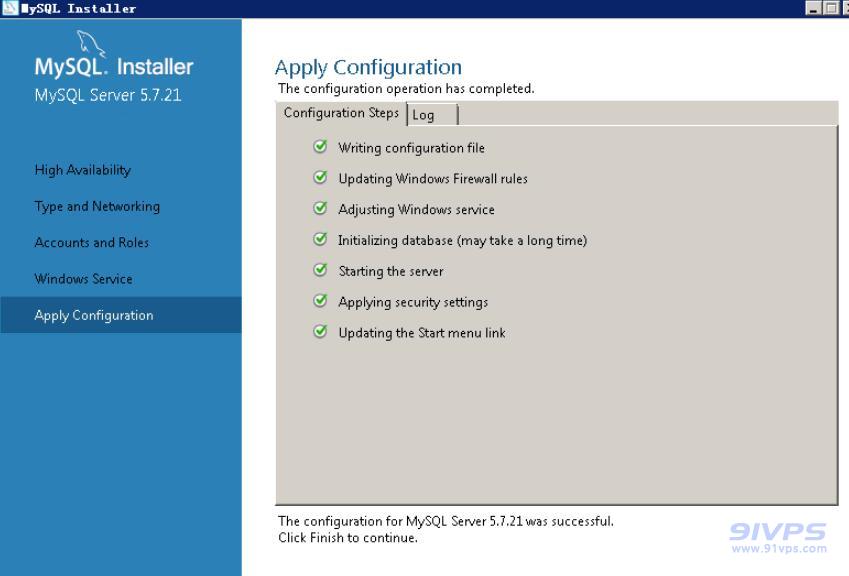
Task: Minimize the MySQL Installer window
Action: tap(813, 8)
